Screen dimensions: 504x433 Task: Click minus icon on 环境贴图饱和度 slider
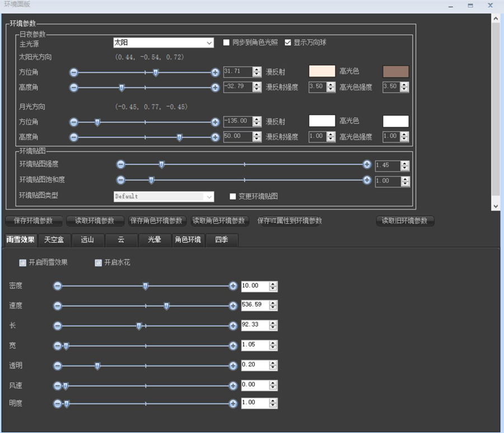(x=120, y=180)
